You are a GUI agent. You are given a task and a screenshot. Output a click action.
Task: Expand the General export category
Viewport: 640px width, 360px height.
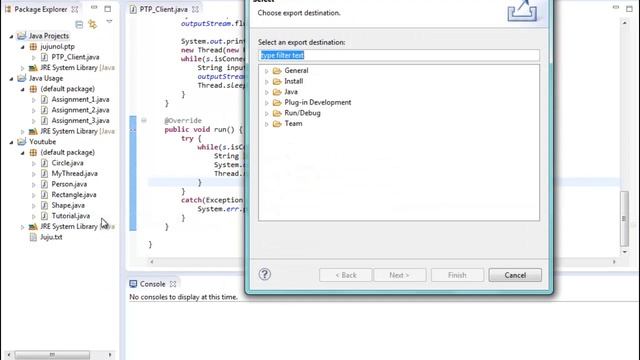coord(267,71)
